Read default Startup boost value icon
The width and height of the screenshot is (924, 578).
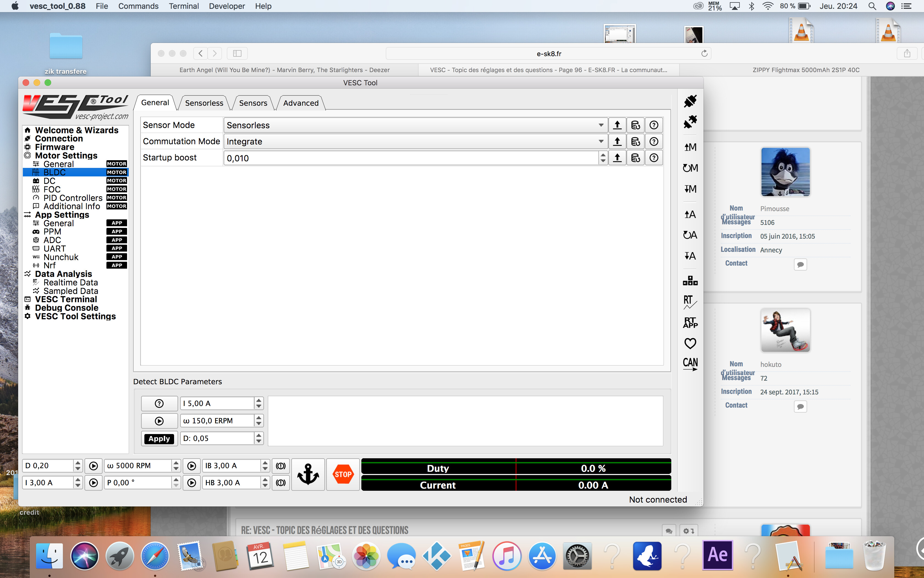[635, 158]
